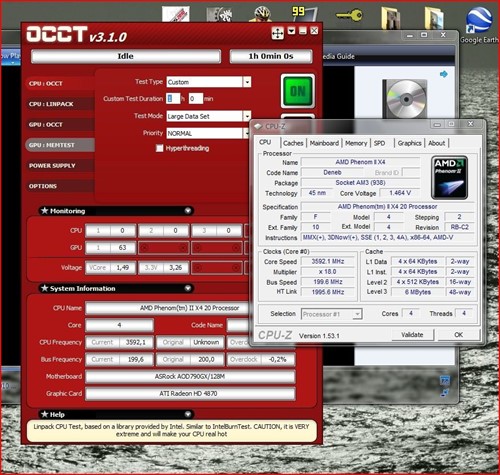Select the GPU : OCCT test tab
This screenshot has width=500, height=475.
point(60,125)
